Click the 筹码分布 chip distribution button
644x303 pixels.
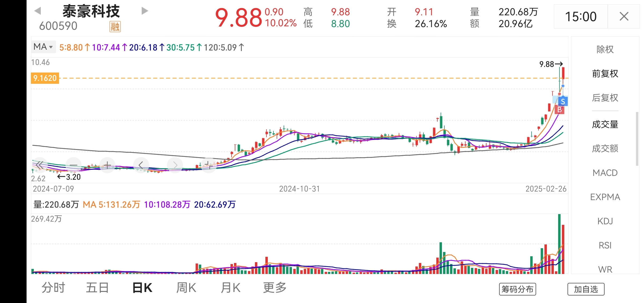click(x=517, y=289)
